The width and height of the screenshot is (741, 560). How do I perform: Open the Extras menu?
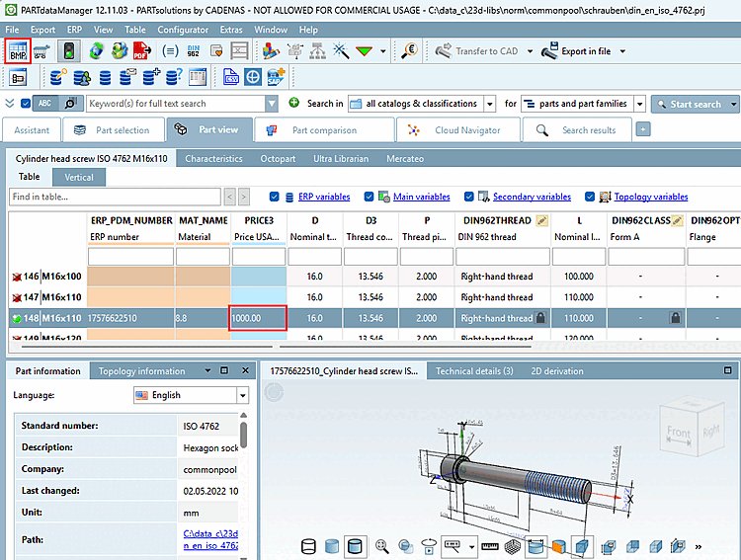(231, 30)
